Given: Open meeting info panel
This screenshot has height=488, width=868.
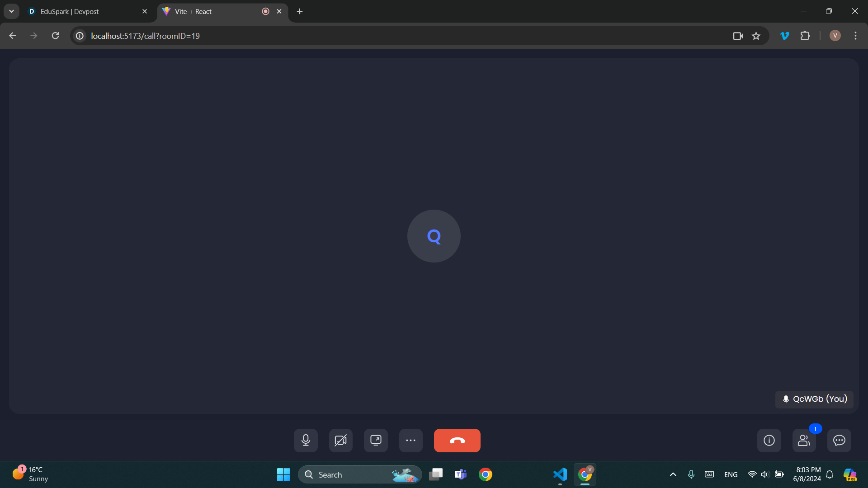Looking at the screenshot, I should 769,440.
